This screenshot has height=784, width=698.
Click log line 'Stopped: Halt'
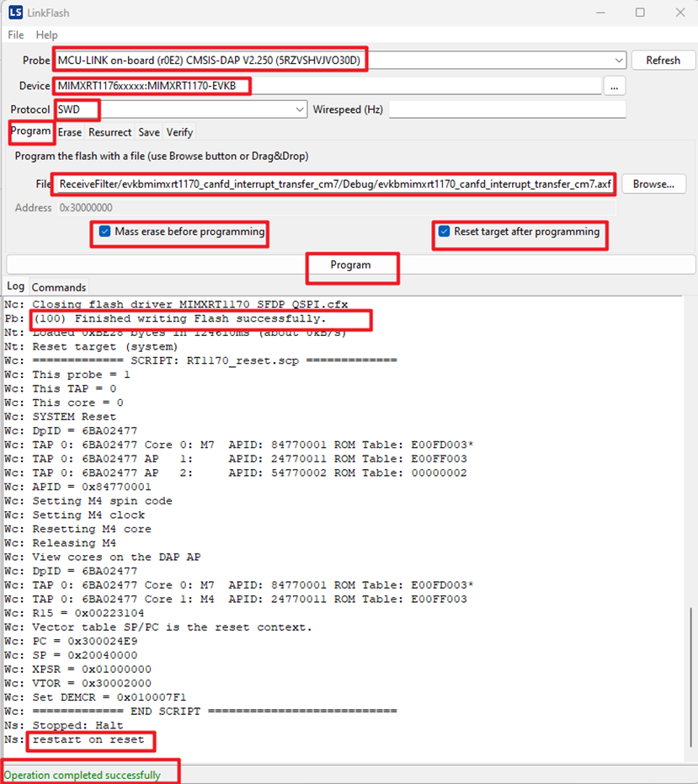tap(77, 724)
